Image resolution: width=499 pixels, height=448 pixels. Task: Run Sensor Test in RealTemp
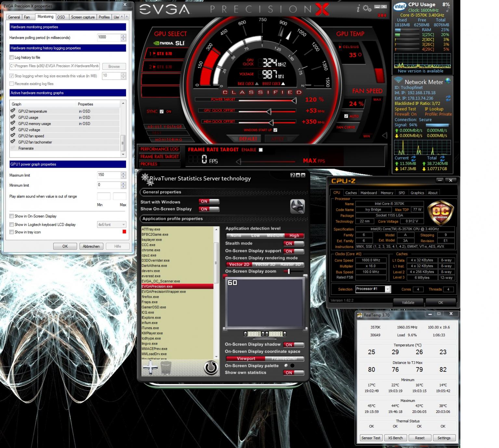coord(371,438)
